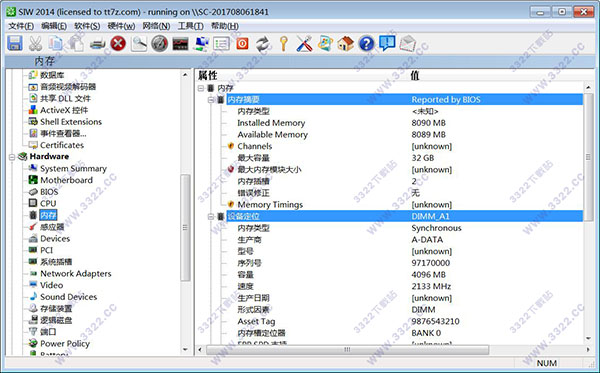Click the Print toolbar icon
Viewport: 600px width, 373px height.
98,44
